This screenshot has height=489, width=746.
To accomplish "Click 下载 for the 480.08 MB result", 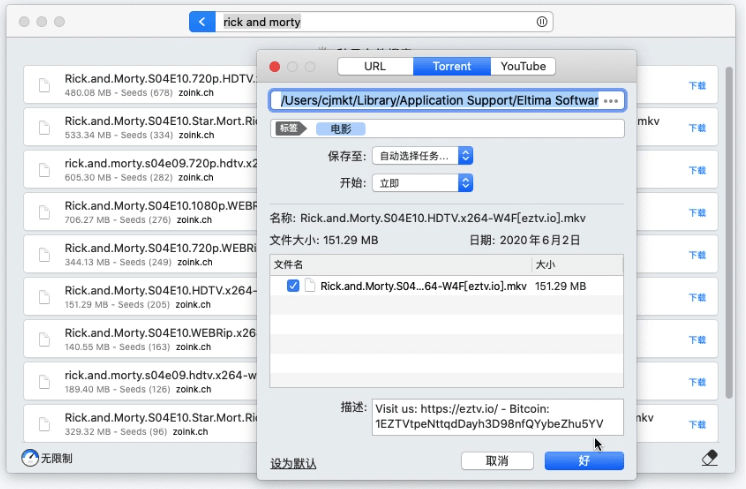I will click(697, 86).
